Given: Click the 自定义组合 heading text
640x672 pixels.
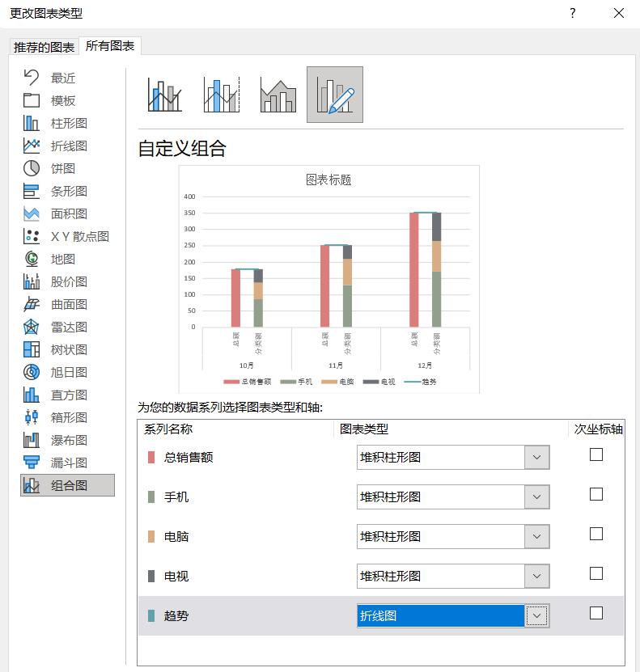Looking at the screenshot, I should tap(182, 149).
